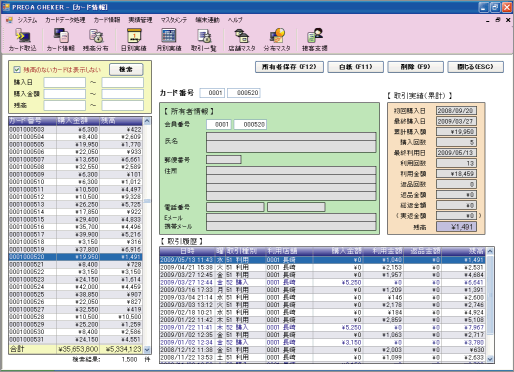514x372 pixels.
Task: Open the 実績管理 menu
Action: [x=140, y=20]
